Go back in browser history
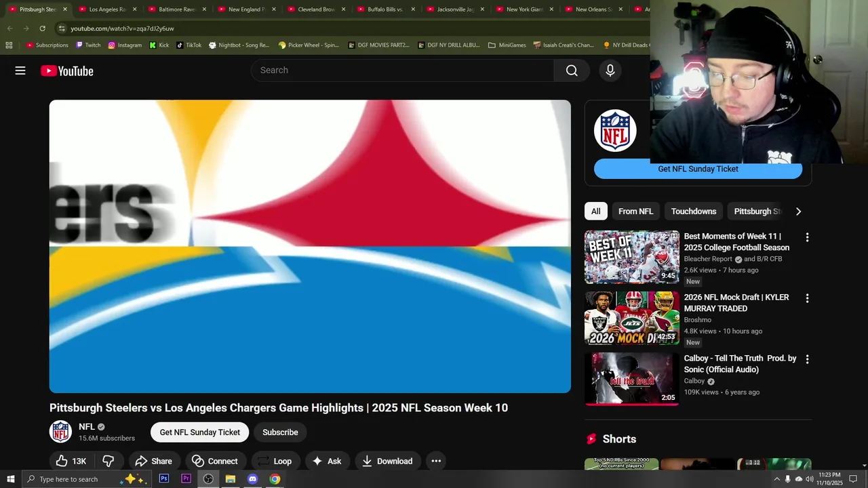The height and width of the screenshot is (488, 868). [9, 28]
